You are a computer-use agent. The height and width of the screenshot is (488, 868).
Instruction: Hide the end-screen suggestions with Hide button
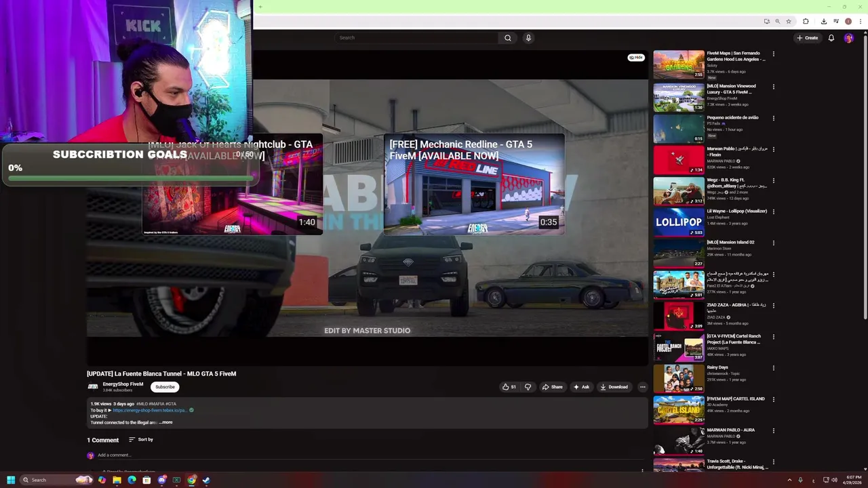pos(636,58)
